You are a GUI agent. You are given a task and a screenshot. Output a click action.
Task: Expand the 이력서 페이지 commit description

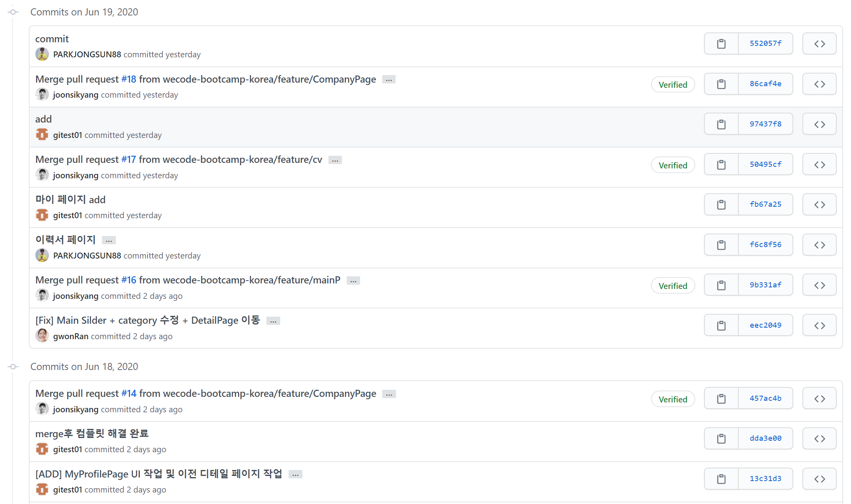click(x=108, y=240)
